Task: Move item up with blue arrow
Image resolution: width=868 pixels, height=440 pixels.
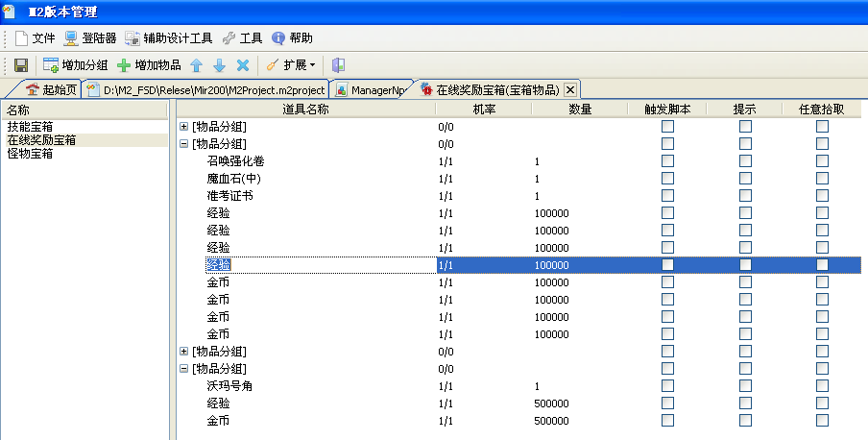Action: pyautogui.click(x=197, y=65)
